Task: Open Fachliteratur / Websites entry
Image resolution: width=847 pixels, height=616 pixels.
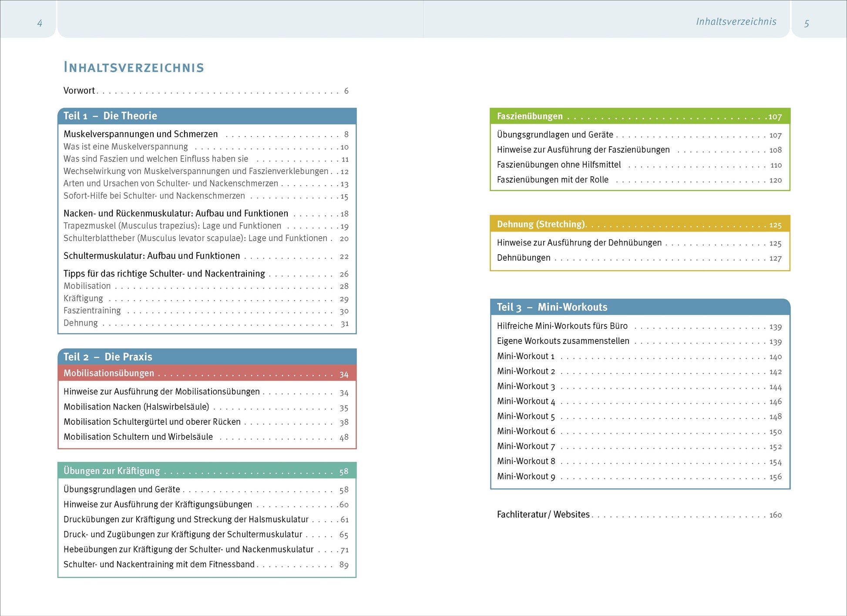Action: 543,515
